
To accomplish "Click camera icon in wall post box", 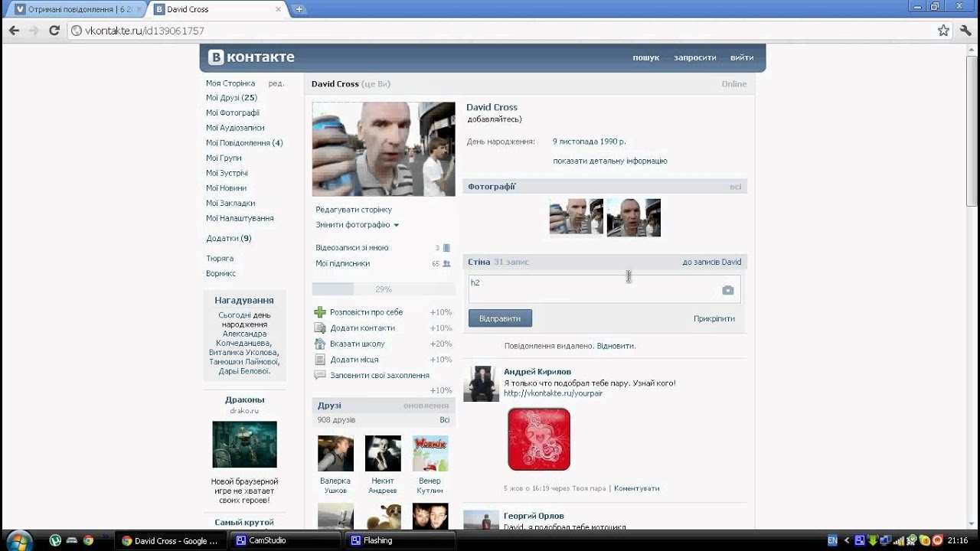I will 727,290.
